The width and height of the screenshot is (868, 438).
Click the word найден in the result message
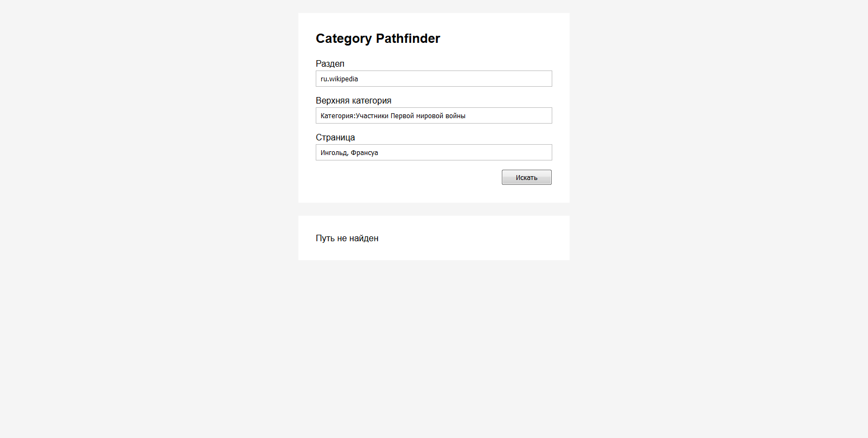pyautogui.click(x=364, y=239)
